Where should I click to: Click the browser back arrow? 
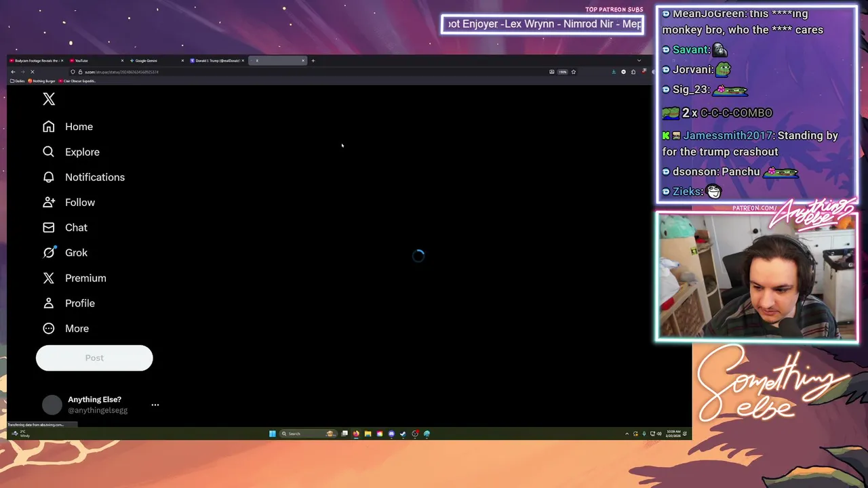tap(13, 72)
